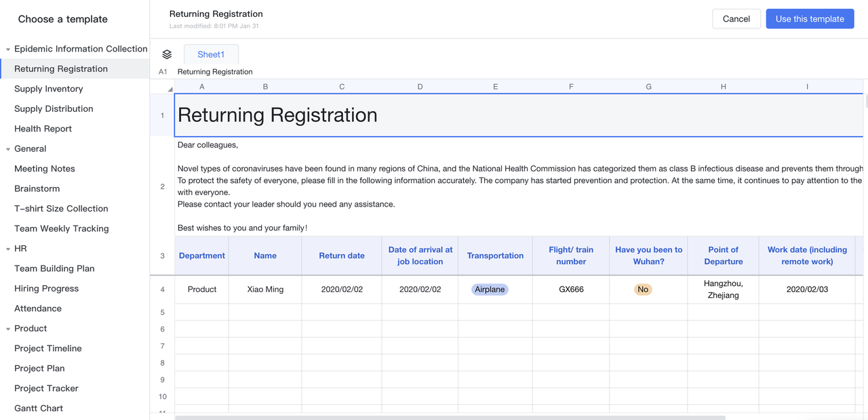Click the Use this template button
The height and width of the screenshot is (420, 868).
pos(810,19)
